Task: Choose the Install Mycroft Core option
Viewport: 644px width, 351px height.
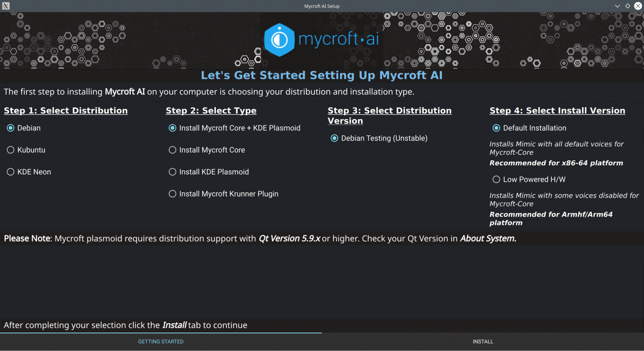Action: pos(172,149)
